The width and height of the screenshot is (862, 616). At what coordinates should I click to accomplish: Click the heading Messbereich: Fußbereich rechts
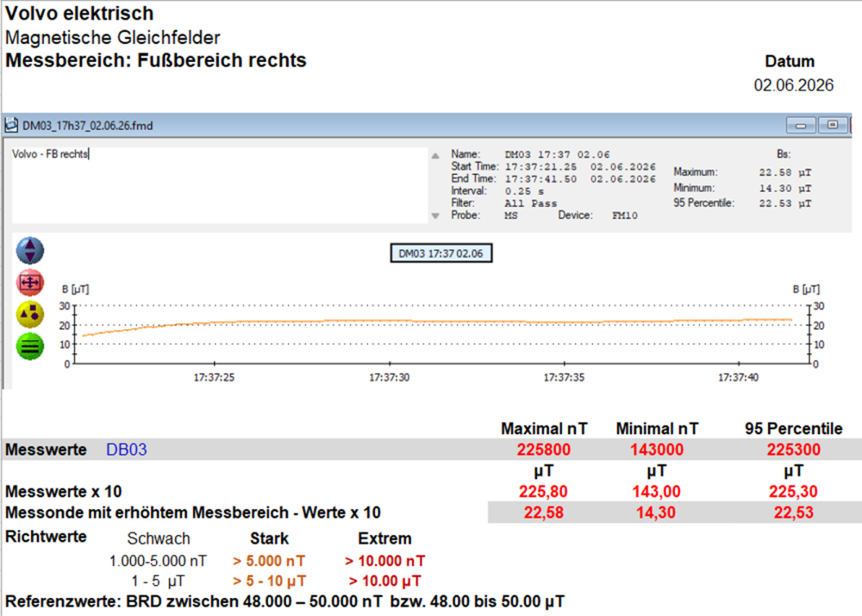click(x=156, y=60)
